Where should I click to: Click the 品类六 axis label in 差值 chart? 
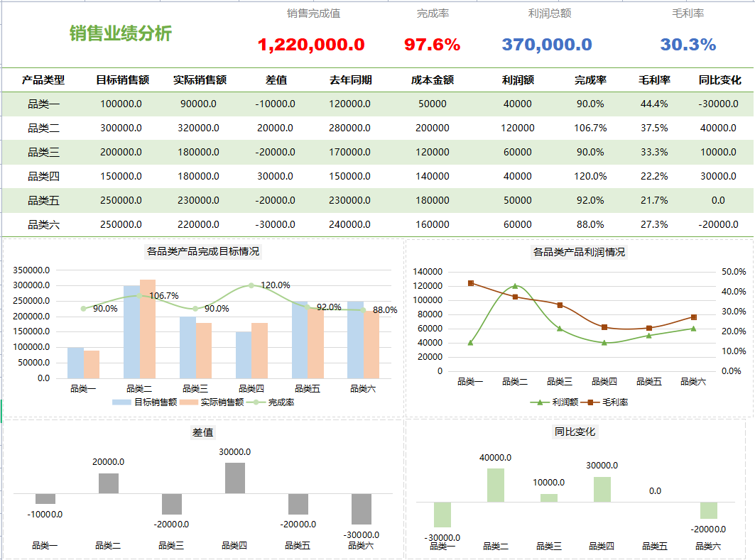click(x=362, y=545)
